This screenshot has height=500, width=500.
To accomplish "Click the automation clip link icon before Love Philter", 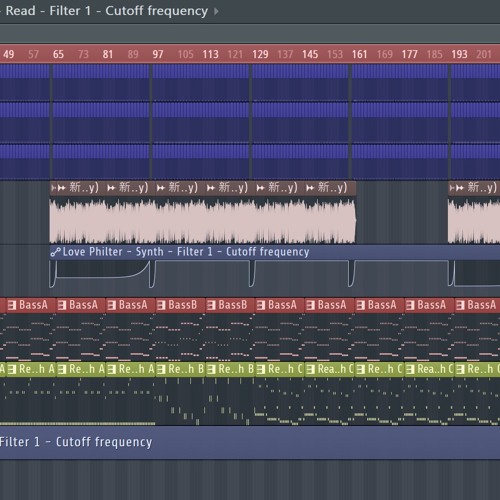I will [55, 252].
